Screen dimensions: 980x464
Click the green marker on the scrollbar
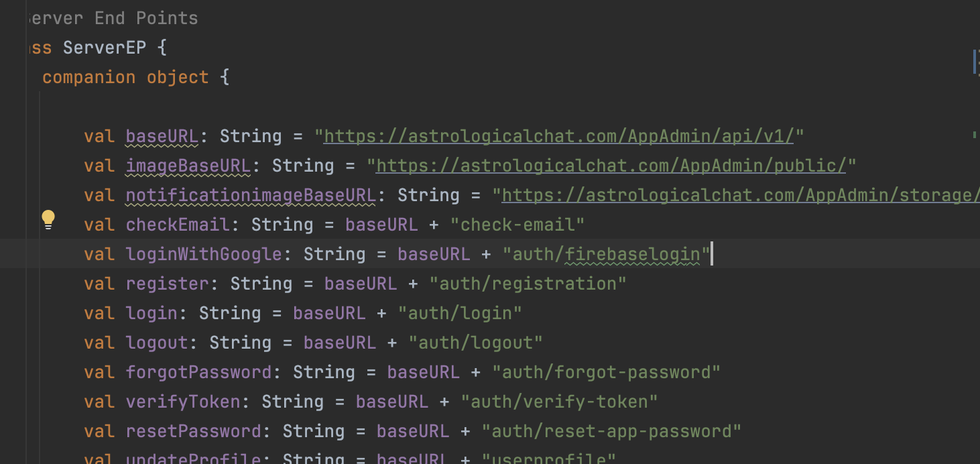(x=973, y=135)
